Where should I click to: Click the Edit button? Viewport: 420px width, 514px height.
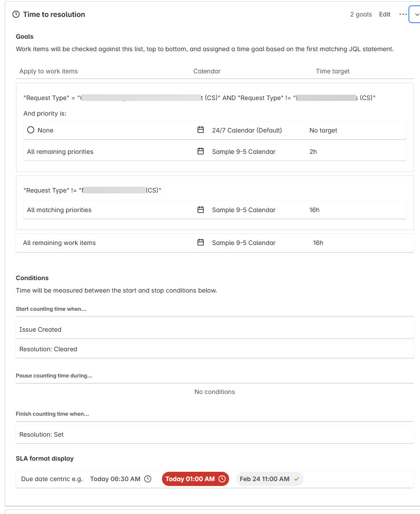(384, 14)
